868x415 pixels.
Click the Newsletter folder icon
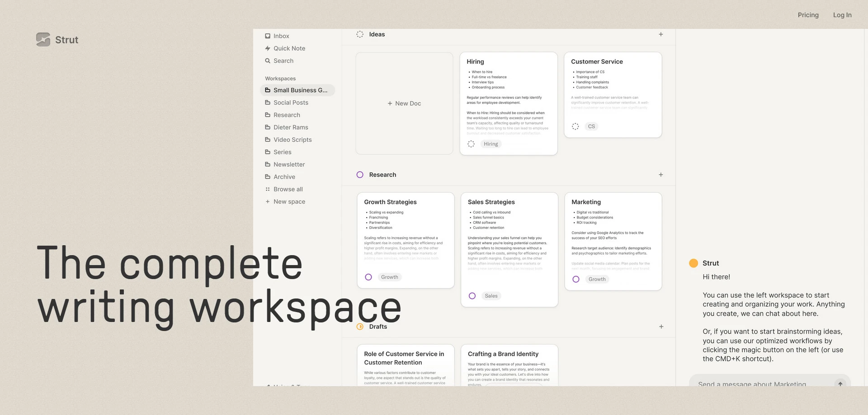[268, 164]
